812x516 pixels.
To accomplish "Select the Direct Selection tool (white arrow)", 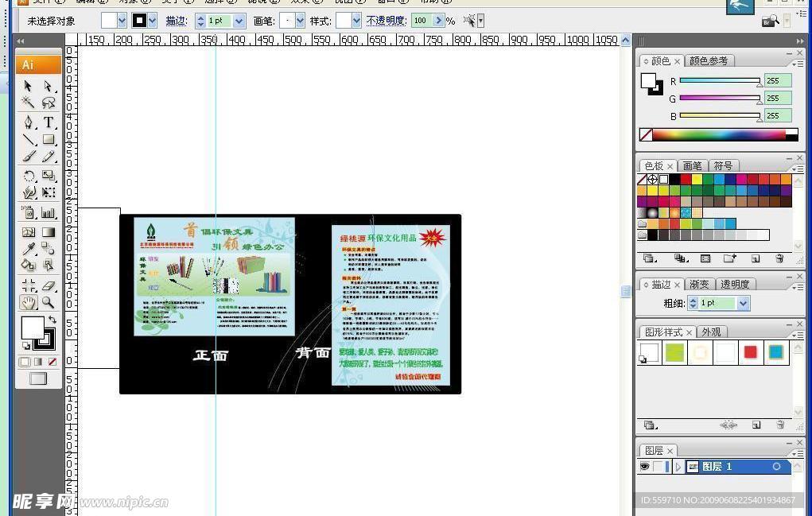I will point(49,86).
